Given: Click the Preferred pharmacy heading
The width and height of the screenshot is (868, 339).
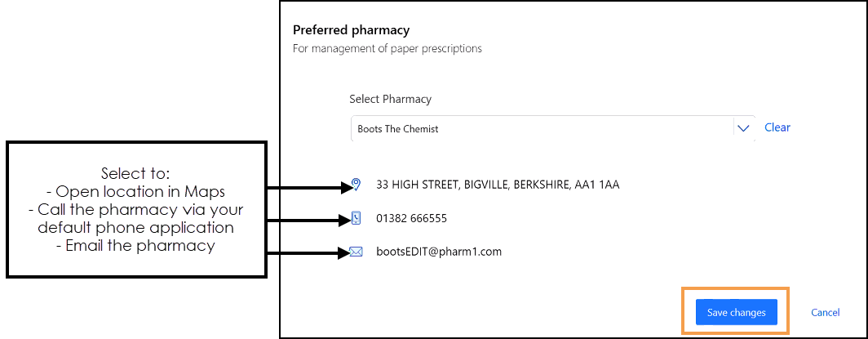Looking at the screenshot, I should [351, 30].
